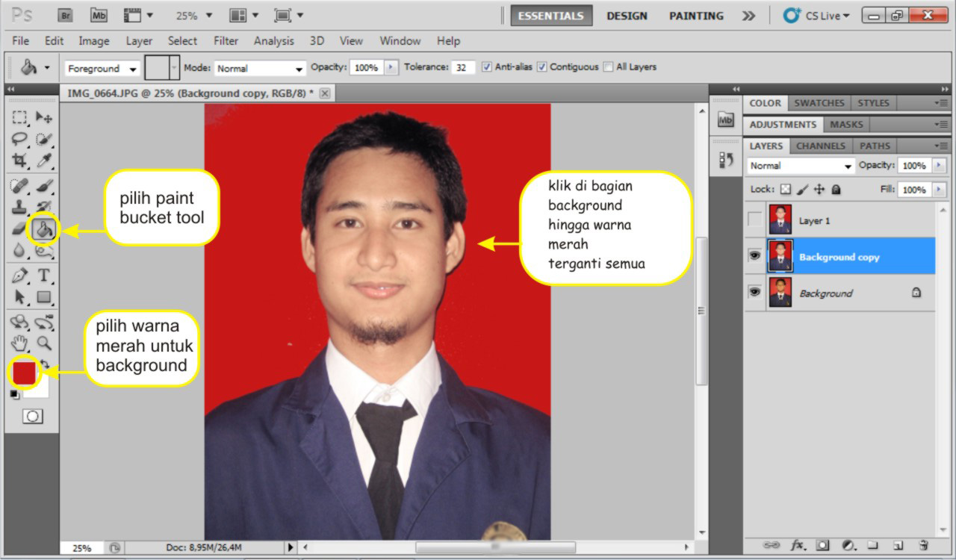Toggle Quick Mask mode button
Image resolution: width=956 pixels, height=560 pixels.
[32, 417]
